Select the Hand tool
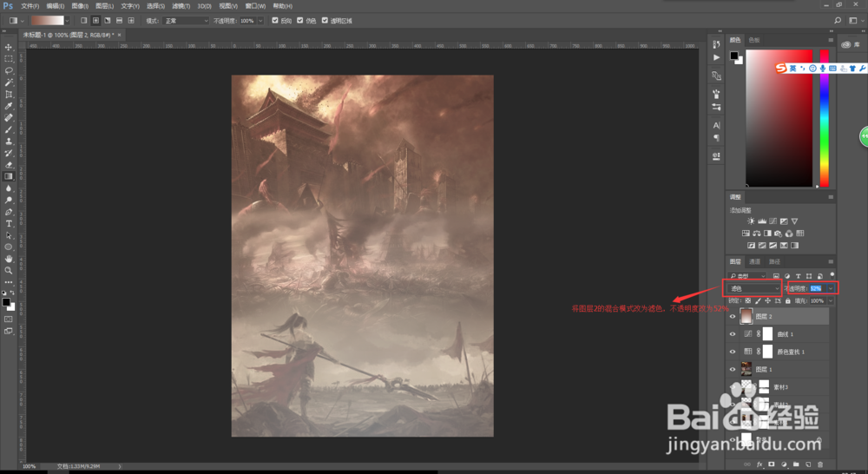The height and width of the screenshot is (474, 868). (9, 259)
